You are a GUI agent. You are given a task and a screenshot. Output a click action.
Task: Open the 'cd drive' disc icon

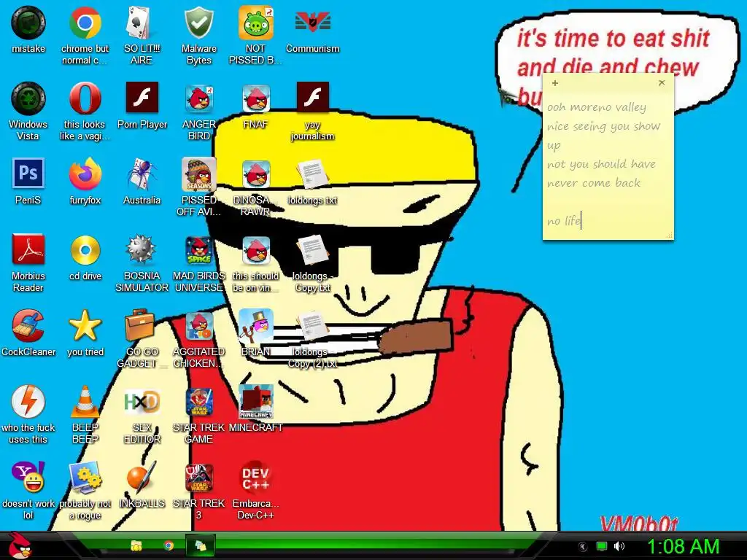point(85,249)
